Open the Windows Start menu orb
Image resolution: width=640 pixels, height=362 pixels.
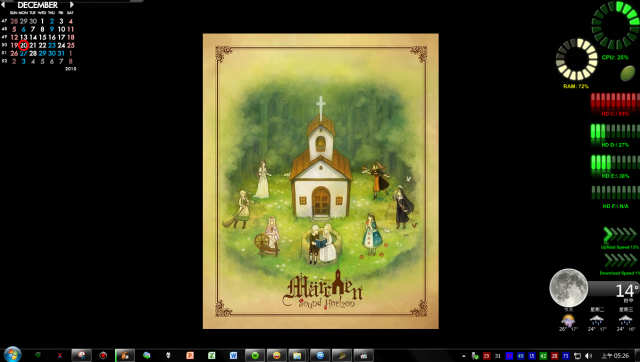13,354
